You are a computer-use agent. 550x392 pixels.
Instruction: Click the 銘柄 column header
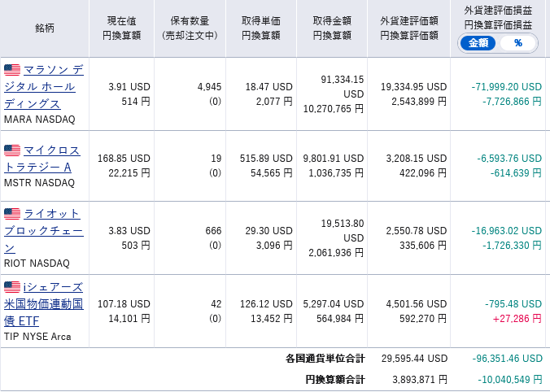coord(45,28)
